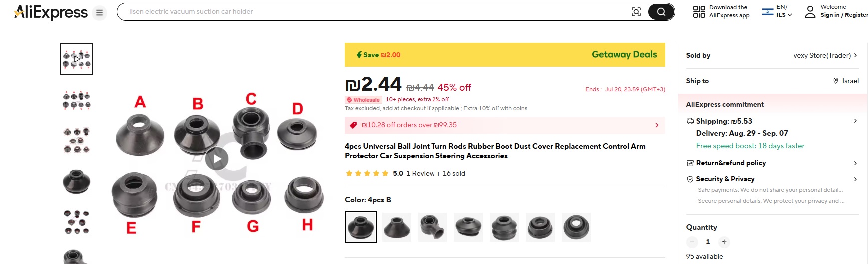This screenshot has height=264, width=868.
Task: Click the Israel location pin icon
Action: point(835,81)
